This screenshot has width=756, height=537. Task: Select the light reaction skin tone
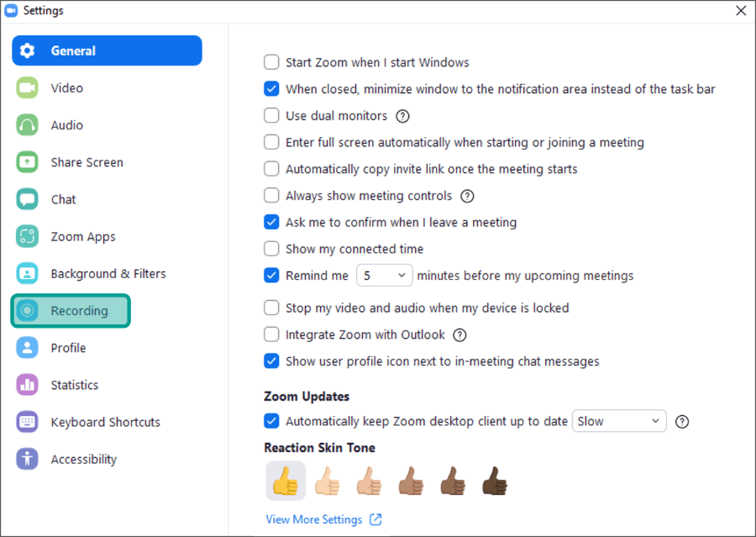click(328, 481)
